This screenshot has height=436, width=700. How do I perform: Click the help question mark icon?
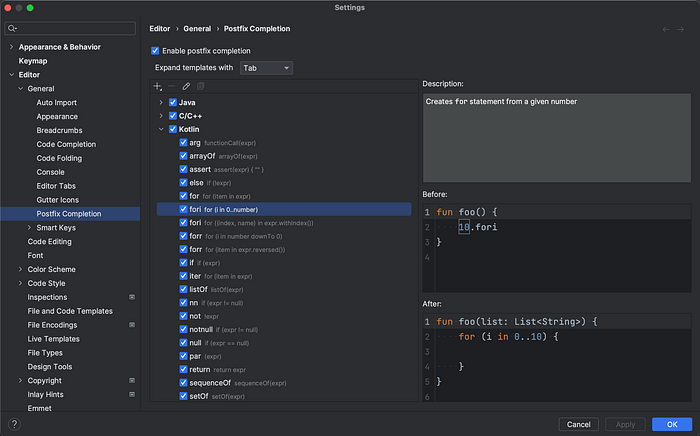[14, 423]
